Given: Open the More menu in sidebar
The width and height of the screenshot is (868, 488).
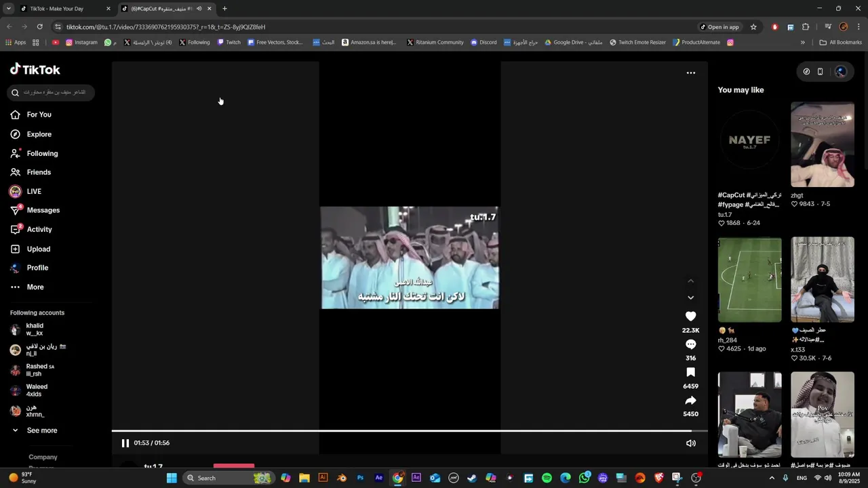Looking at the screenshot, I should click(x=27, y=287).
